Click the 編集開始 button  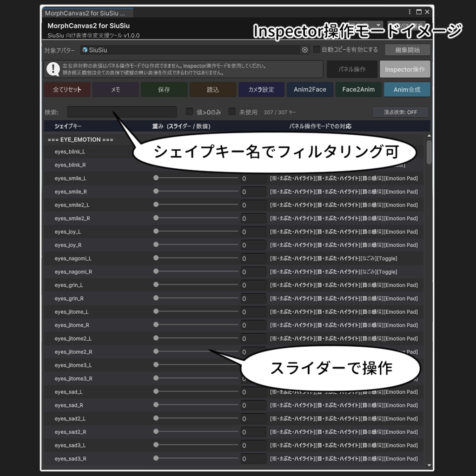407,50
